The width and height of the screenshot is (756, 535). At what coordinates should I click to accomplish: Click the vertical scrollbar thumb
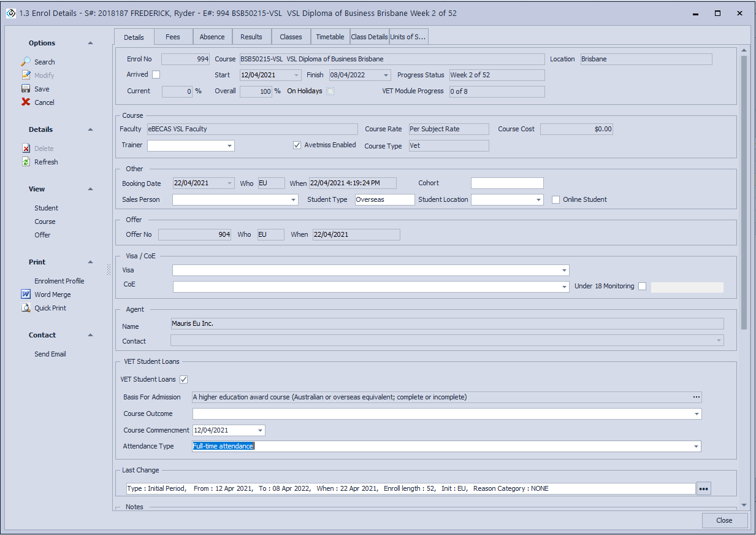click(x=744, y=190)
